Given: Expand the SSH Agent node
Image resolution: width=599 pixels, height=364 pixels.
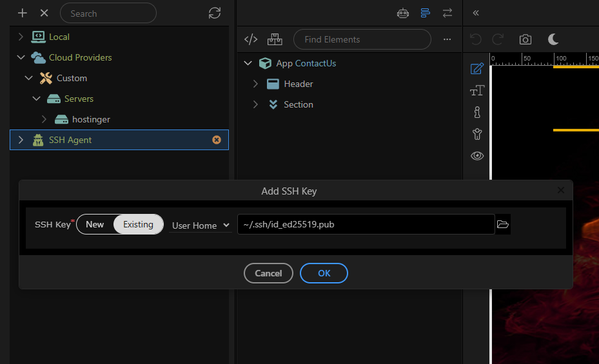Looking at the screenshot, I should [x=21, y=140].
